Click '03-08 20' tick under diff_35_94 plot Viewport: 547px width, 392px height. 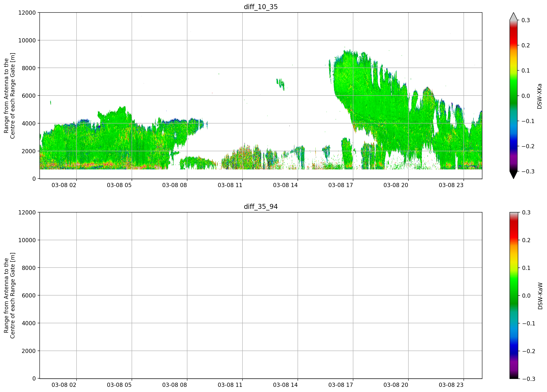click(x=396, y=385)
